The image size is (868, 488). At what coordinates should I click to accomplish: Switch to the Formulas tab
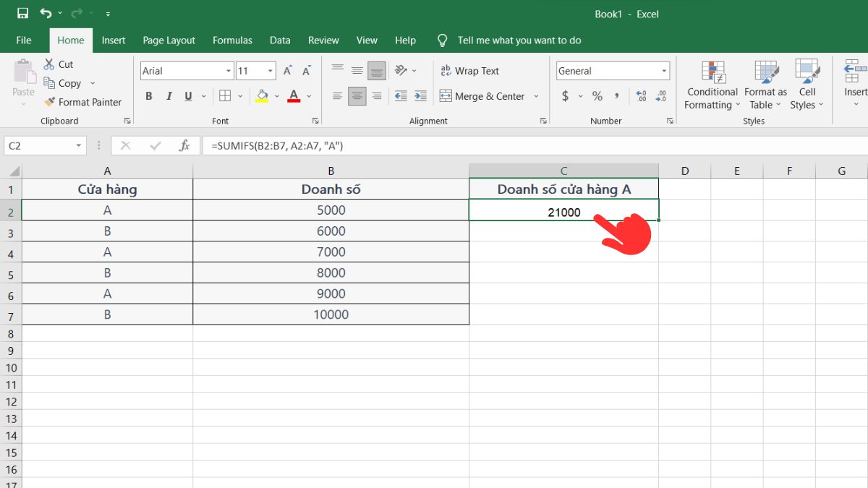232,40
